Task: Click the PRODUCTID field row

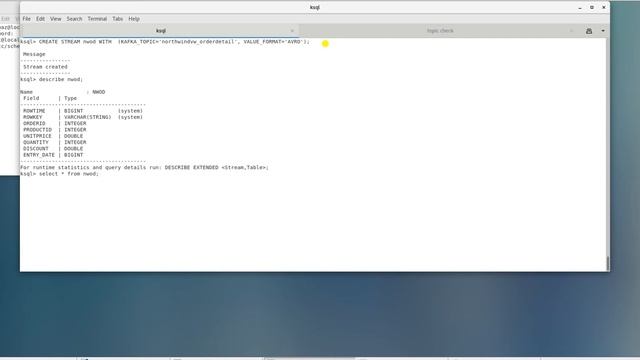Action: (x=55, y=130)
